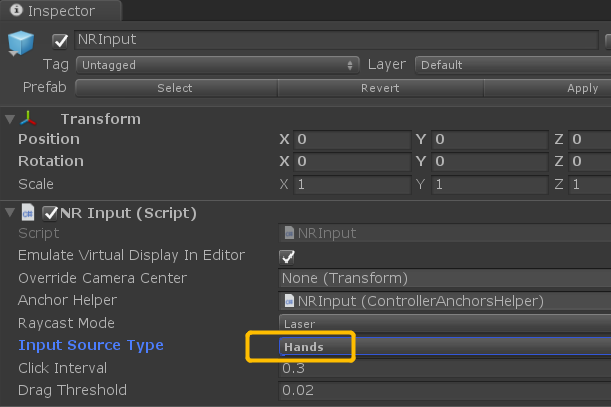Collapse the Transform component foldout
The height and width of the screenshot is (407, 611).
[x=10, y=119]
